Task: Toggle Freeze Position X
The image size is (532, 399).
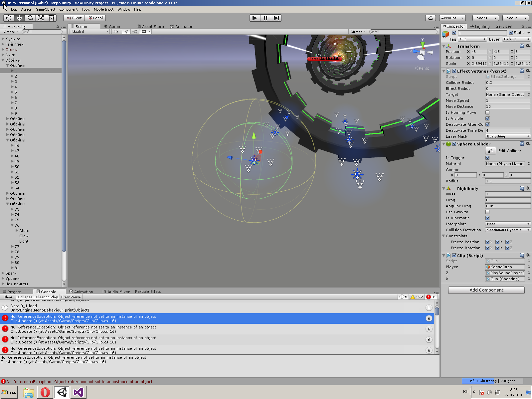Action: click(x=487, y=242)
